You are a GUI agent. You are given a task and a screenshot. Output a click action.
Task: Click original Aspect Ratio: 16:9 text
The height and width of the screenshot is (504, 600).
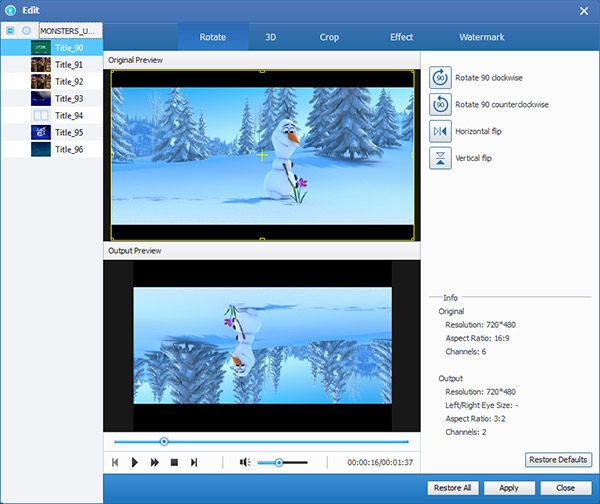pos(477,338)
